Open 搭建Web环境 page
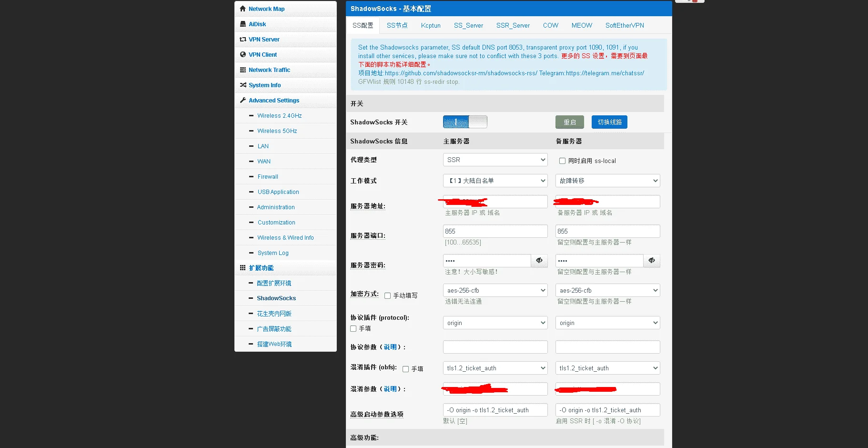 274,344
